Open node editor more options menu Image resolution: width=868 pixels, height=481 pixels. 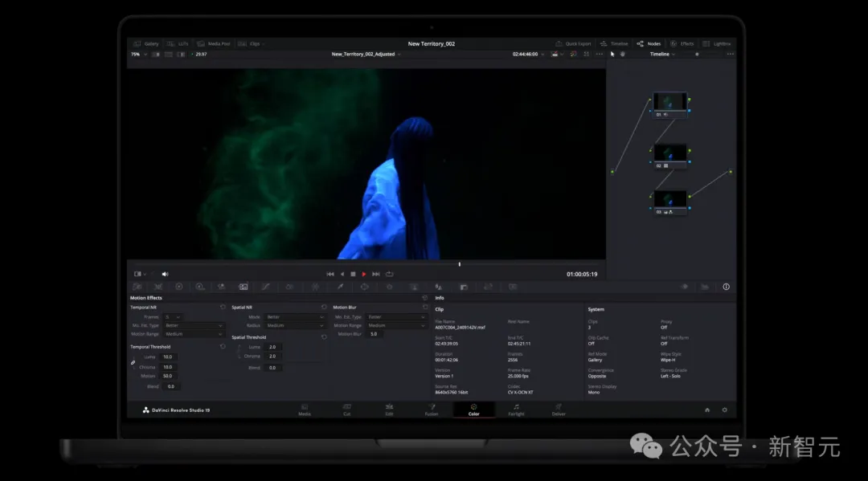point(730,54)
